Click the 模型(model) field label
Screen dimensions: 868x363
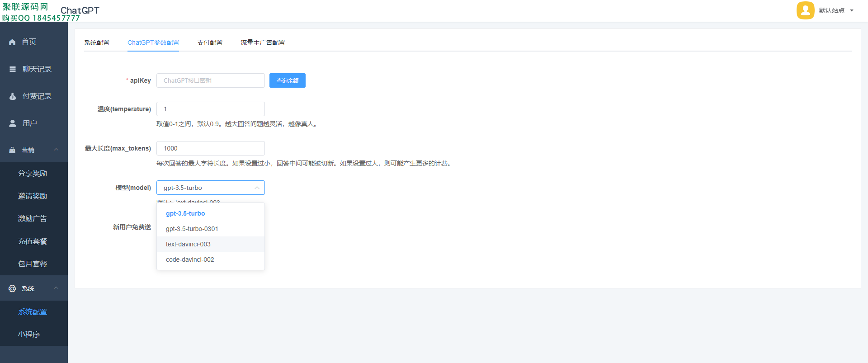point(133,188)
